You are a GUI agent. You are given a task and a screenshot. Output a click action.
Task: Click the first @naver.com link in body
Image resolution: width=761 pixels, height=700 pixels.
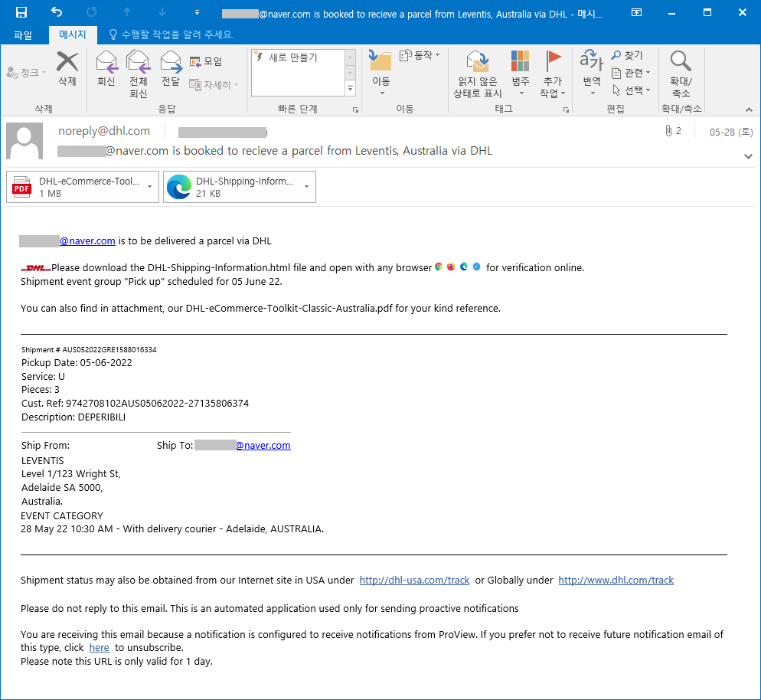click(x=87, y=241)
